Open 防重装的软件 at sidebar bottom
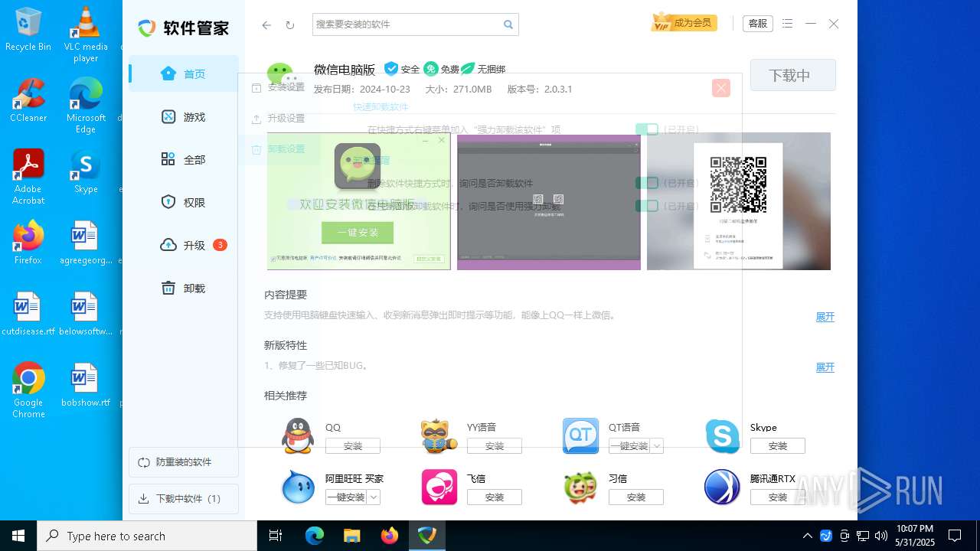Image resolution: width=980 pixels, height=551 pixels. [184, 462]
